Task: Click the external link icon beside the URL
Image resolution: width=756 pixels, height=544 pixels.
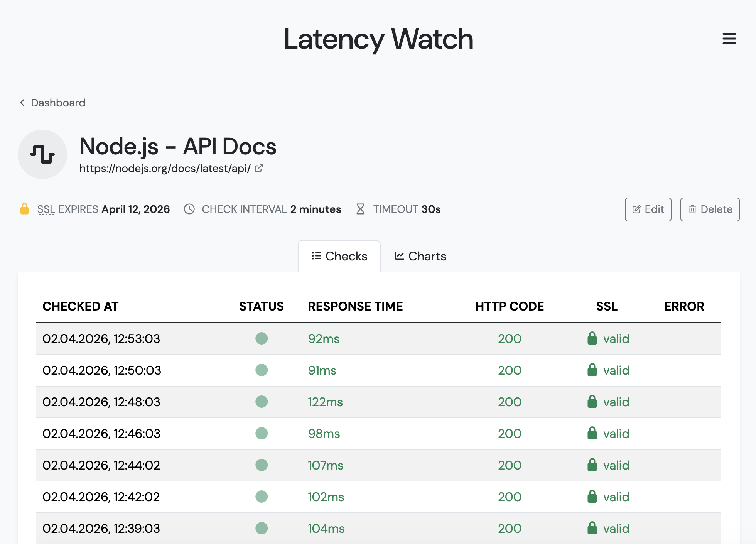Action: click(x=258, y=168)
